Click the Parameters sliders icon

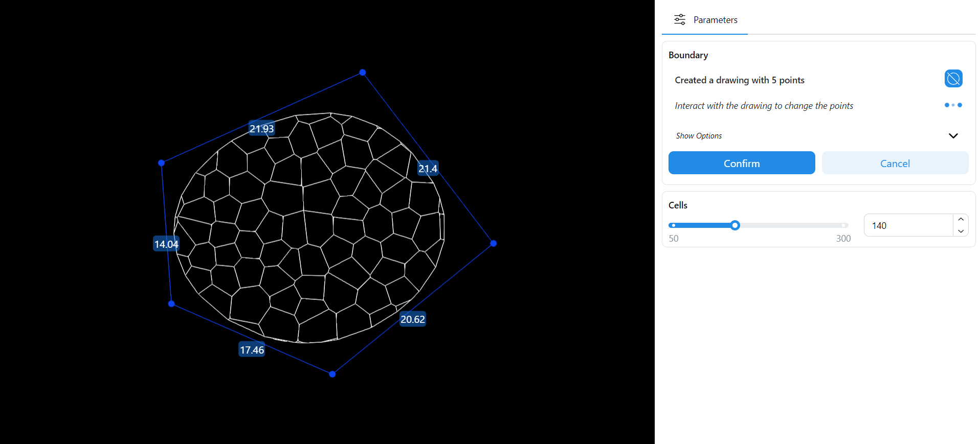679,20
